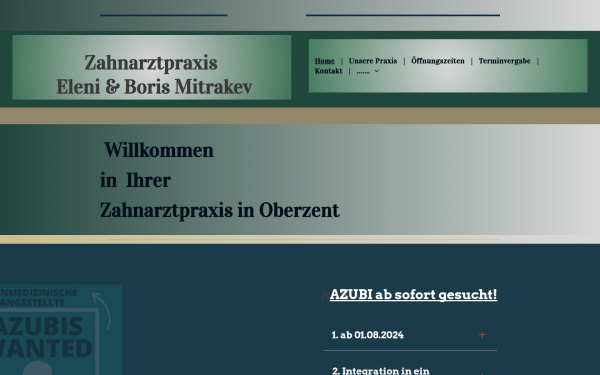The image size is (600, 375).
Task: Expand the dotted more-items dropdown in navigation
Action: 367,71
